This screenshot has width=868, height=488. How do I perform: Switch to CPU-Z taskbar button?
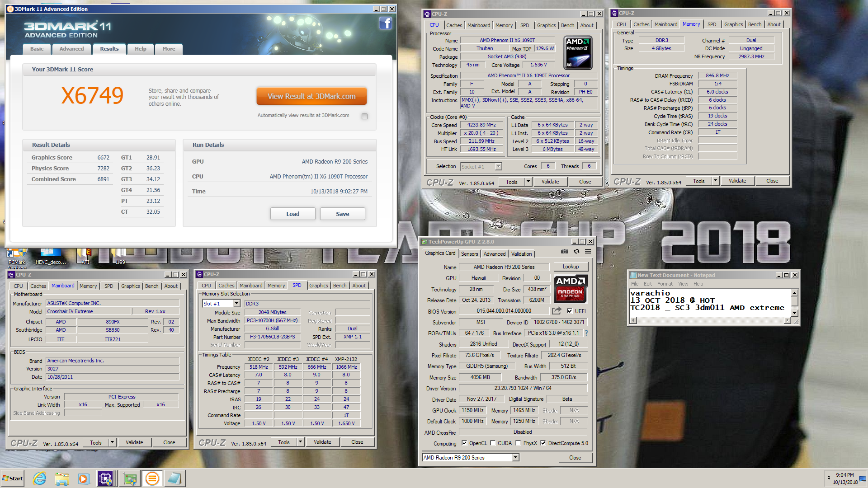pos(105,479)
